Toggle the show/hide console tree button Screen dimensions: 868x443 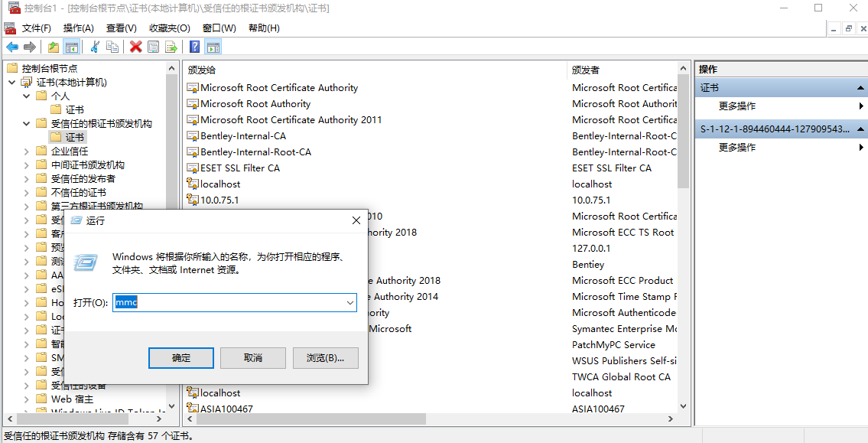click(71, 47)
